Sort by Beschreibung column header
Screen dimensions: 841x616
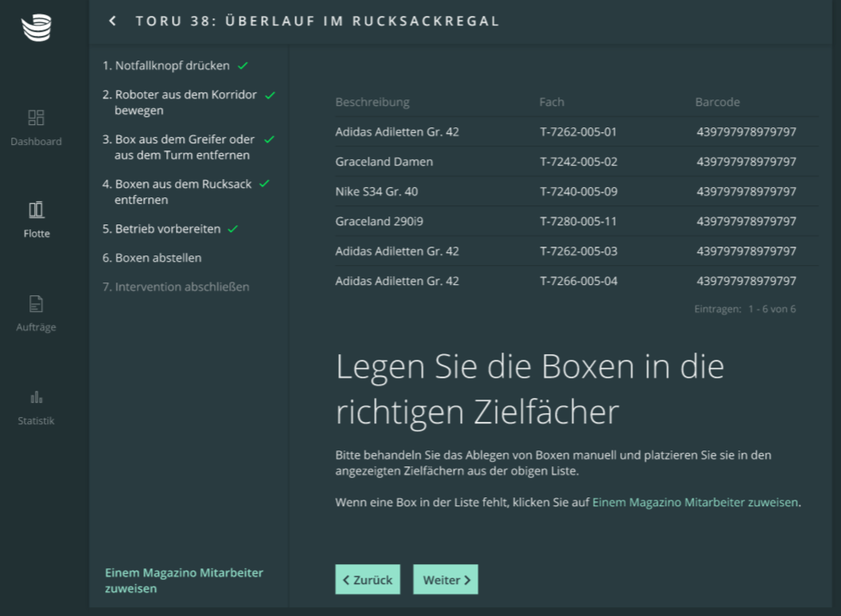[372, 102]
